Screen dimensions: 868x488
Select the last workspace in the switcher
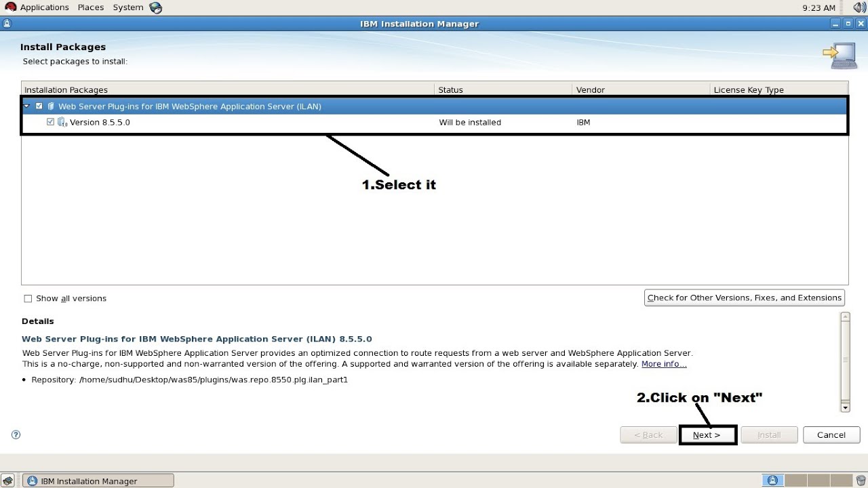[842, 481]
